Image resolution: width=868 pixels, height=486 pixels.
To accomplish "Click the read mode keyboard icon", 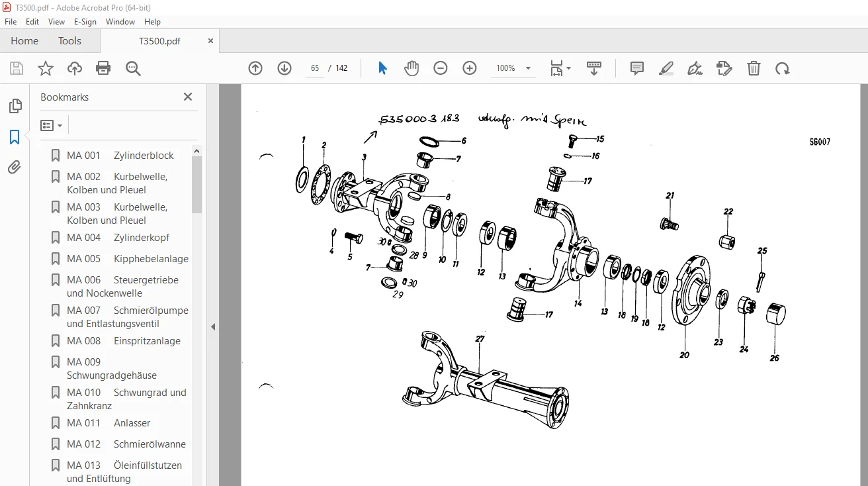I will click(594, 68).
